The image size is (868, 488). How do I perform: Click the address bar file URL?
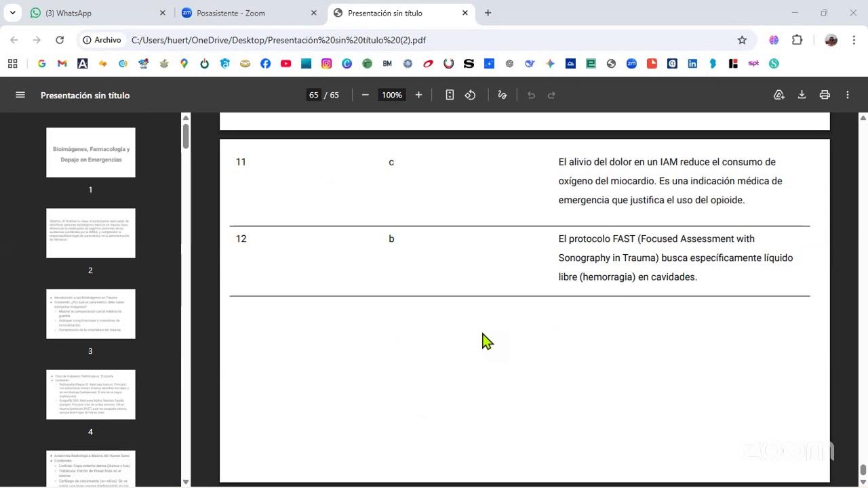pyautogui.click(x=279, y=40)
